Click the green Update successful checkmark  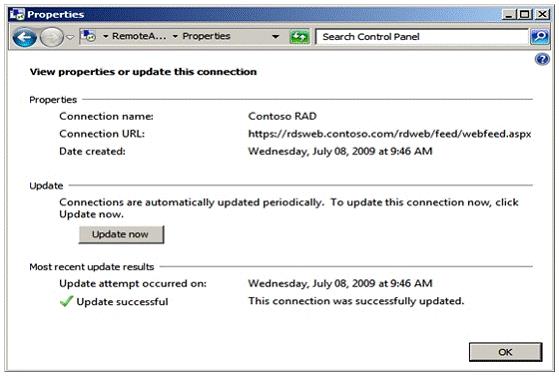(66, 302)
